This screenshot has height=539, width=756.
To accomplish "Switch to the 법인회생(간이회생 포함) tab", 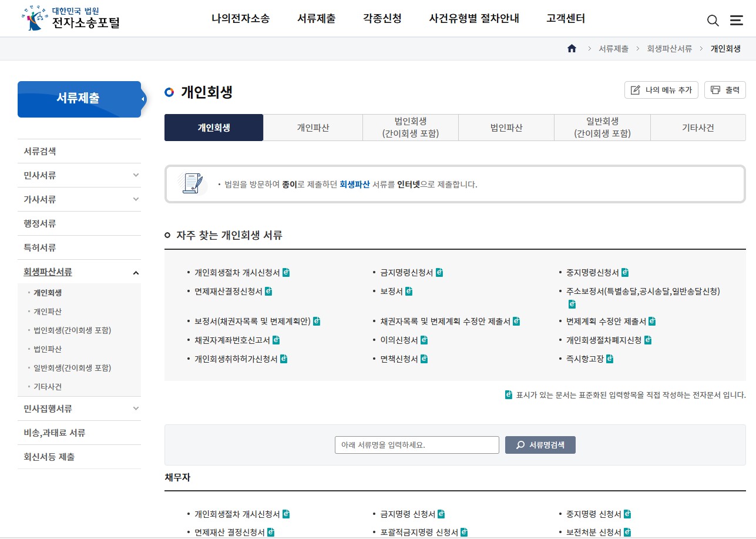I will click(410, 127).
